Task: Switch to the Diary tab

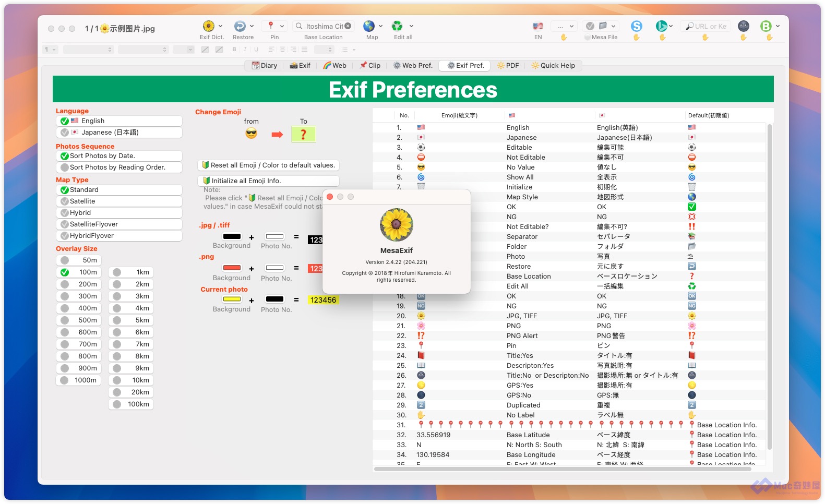Action: tap(264, 66)
